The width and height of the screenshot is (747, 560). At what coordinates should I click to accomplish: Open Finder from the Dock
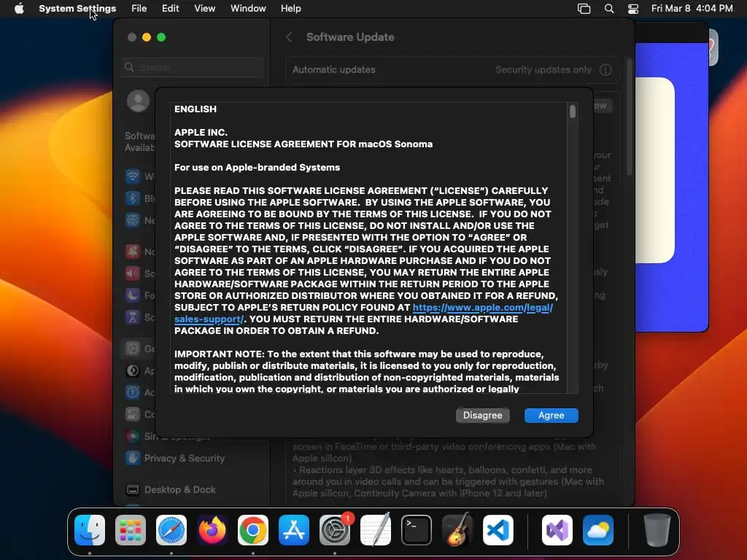(x=90, y=530)
